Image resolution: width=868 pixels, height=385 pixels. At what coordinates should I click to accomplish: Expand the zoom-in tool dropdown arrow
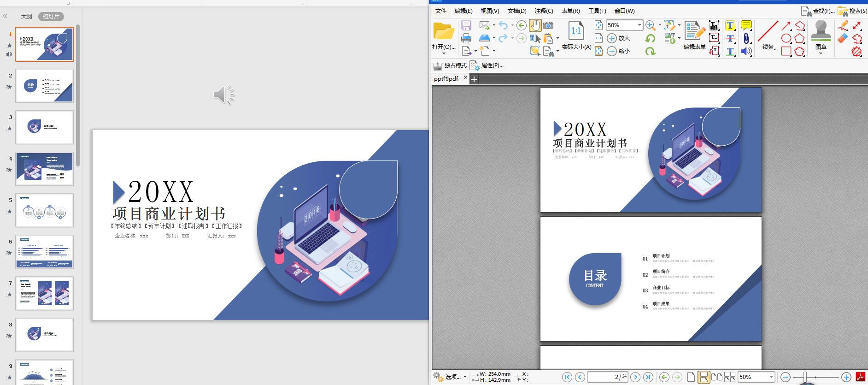660,25
